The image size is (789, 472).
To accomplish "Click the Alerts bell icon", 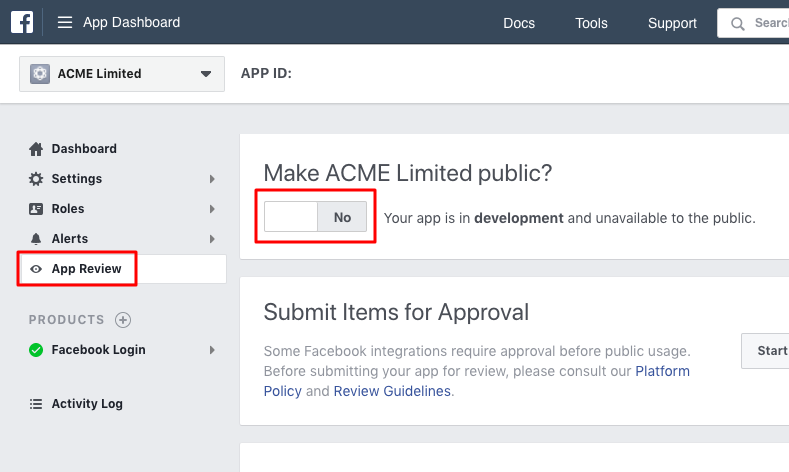I will point(36,239).
